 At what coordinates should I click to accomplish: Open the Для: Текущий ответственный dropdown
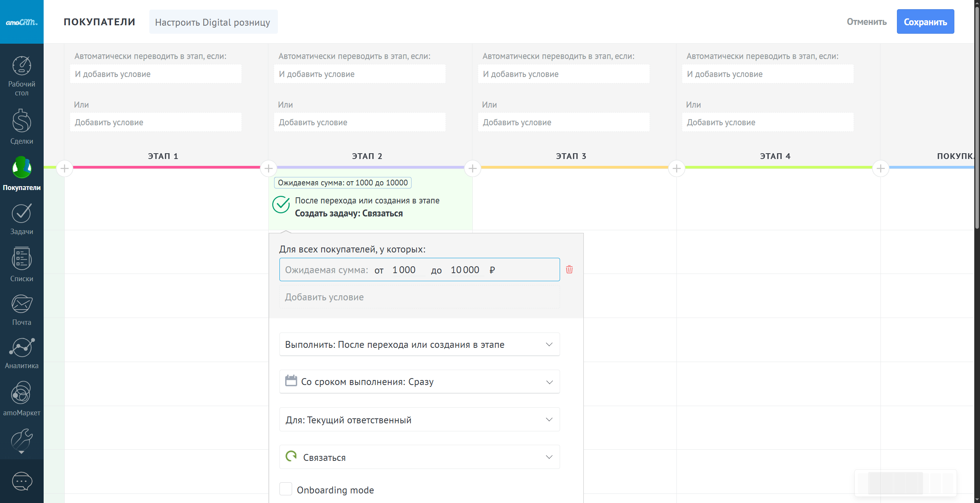[x=420, y=419]
